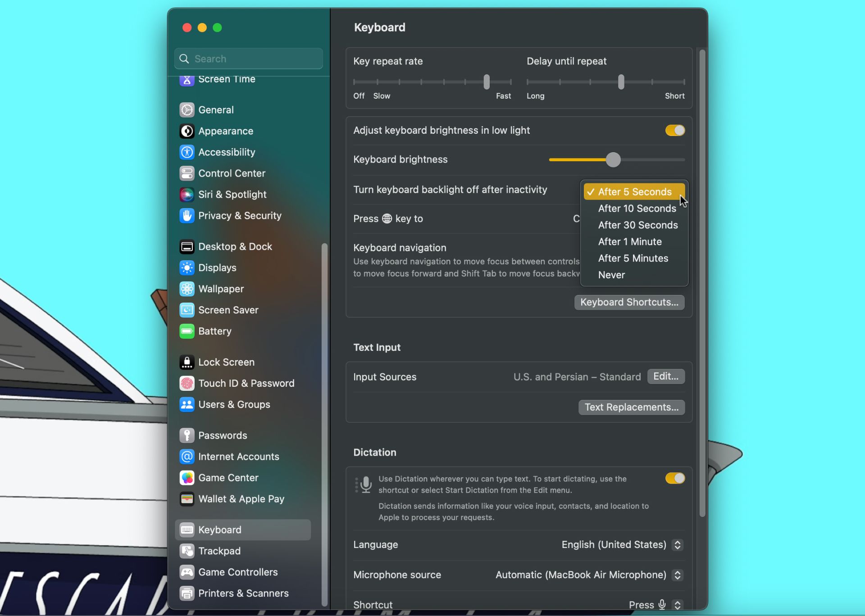865x616 pixels.
Task: Click the green zoom window button
Action: [217, 28]
